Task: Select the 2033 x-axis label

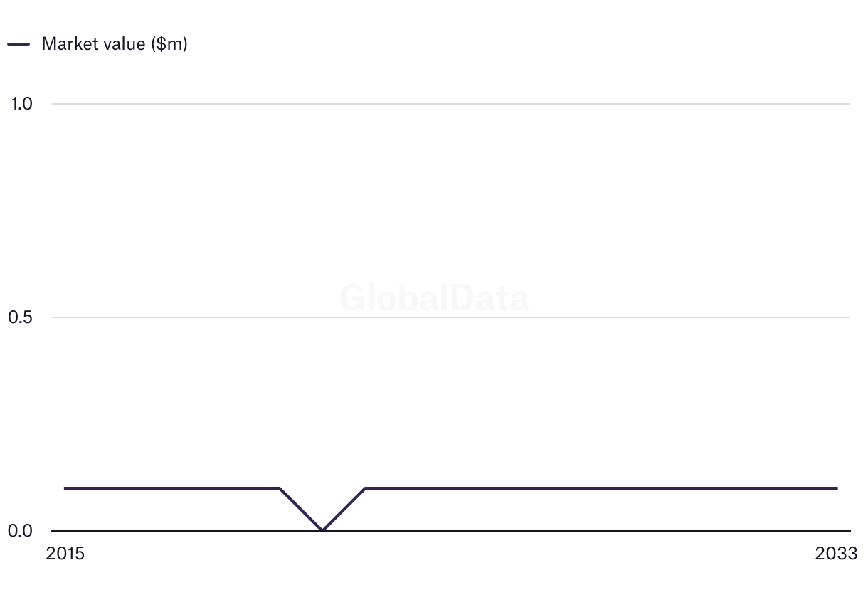Action: pyautogui.click(x=837, y=554)
